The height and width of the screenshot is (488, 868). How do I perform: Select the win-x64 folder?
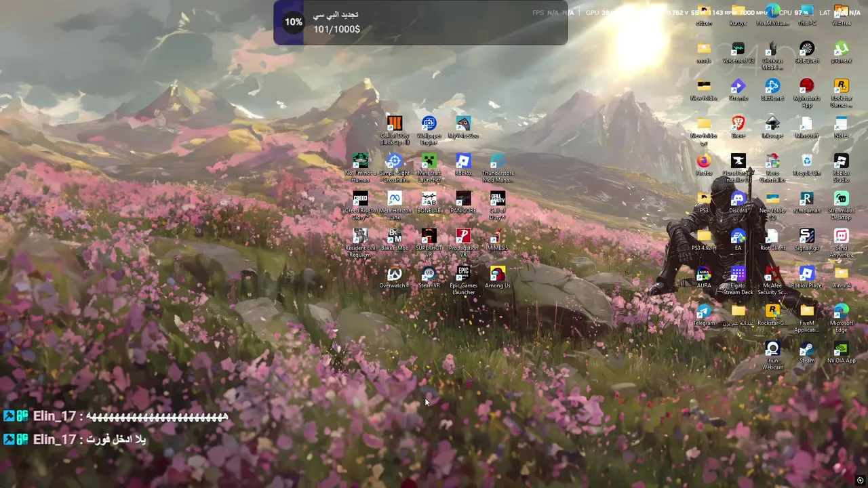pyautogui.click(x=841, y=273)
